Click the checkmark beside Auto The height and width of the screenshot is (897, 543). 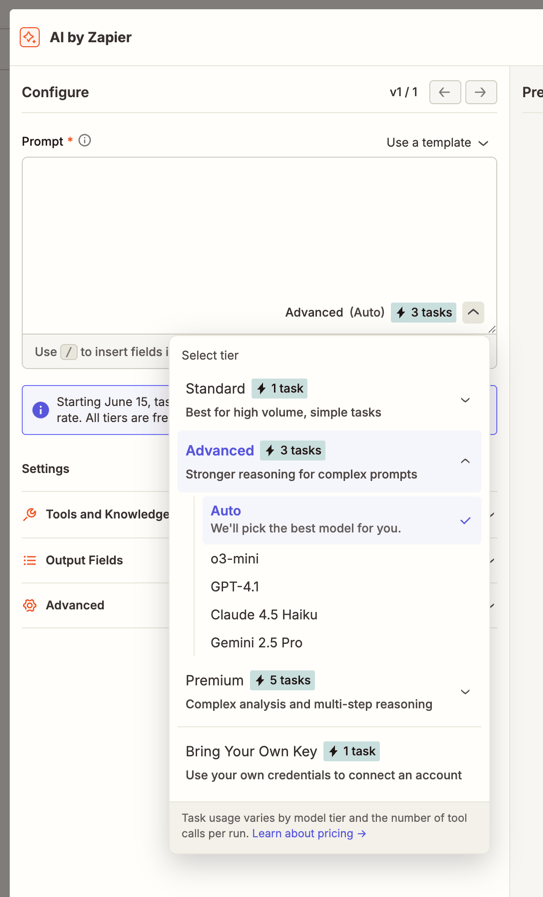pyautogui.click(x=465, y=521)
